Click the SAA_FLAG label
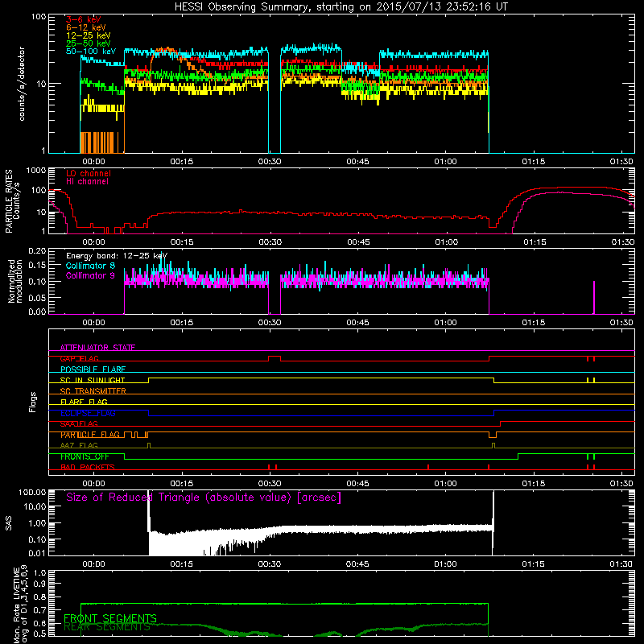The height and width of the screenshot is (644, 644). [x=79, y=424]
